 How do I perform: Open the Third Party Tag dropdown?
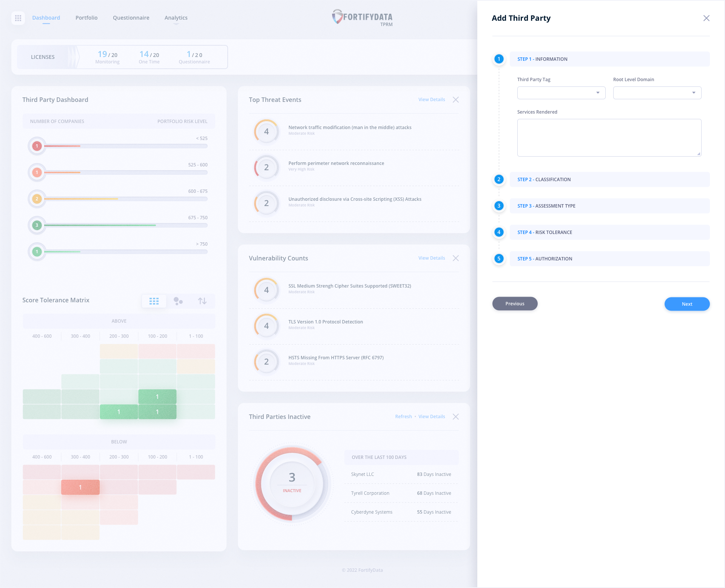coord(561,93)
